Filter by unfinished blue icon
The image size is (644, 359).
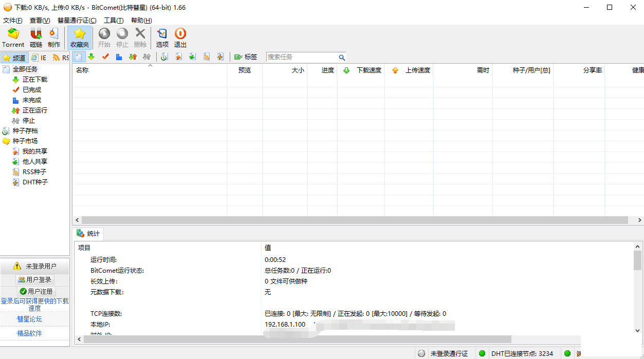coord(119,57)
